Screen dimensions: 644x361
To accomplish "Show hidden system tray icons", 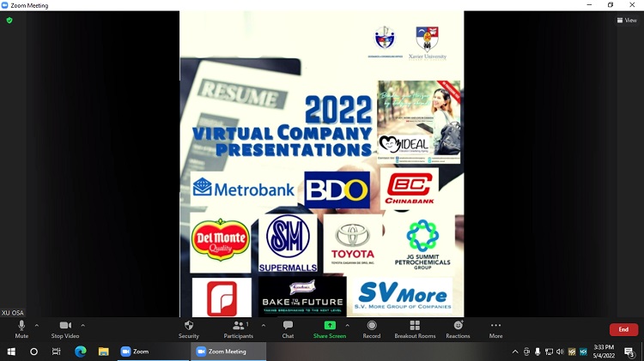I will click(515, 352).
